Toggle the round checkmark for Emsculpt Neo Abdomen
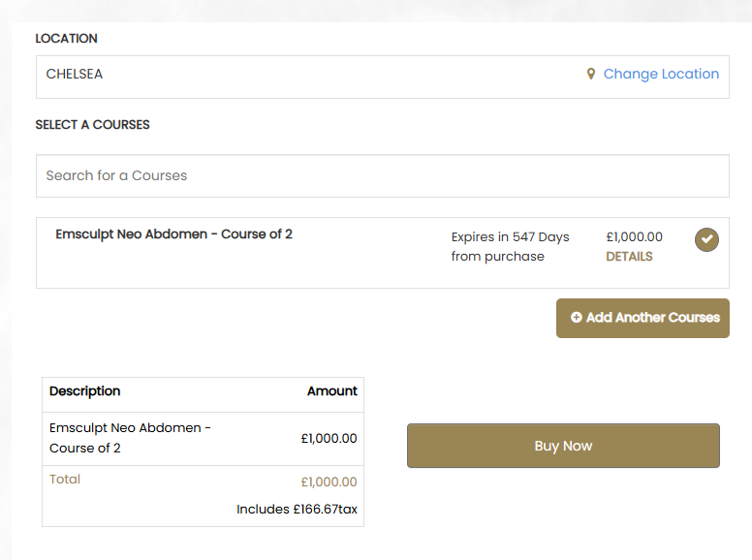Screen dimensions: 752x560 tap(706, 239)
